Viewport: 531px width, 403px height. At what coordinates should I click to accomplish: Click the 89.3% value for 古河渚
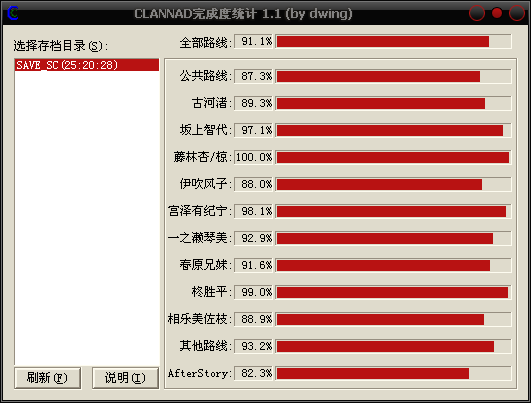[x=254, y=103]
